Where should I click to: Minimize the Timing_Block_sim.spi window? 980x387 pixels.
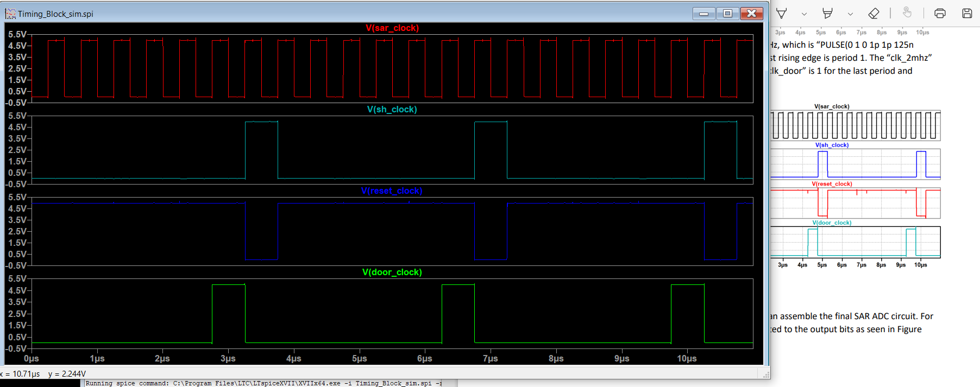(703, 14)
